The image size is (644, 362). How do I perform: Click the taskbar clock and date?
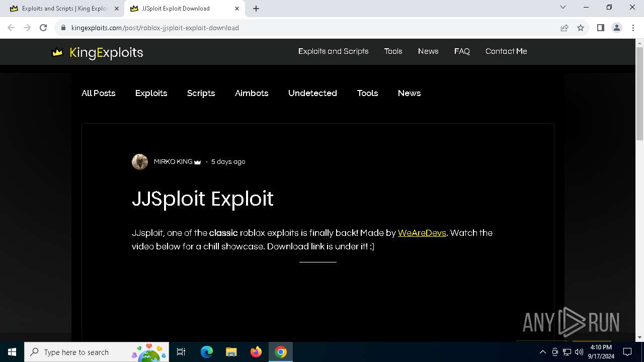601,352
